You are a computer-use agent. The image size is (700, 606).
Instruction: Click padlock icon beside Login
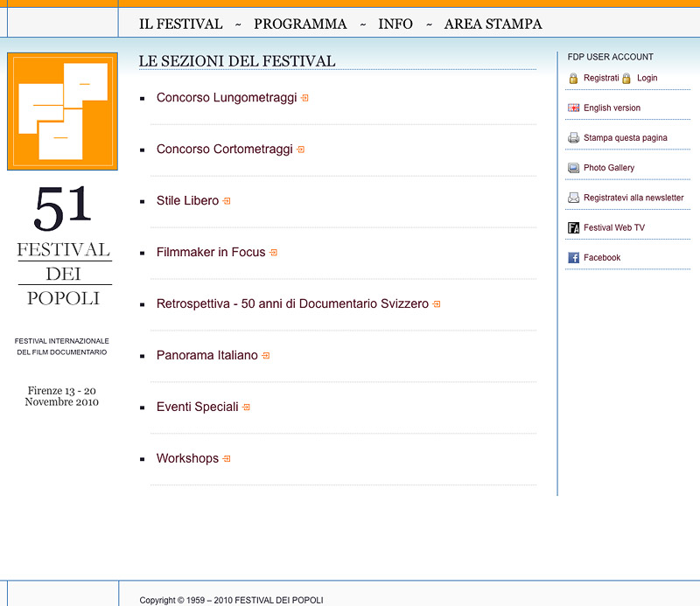click(x=626, y=78)
